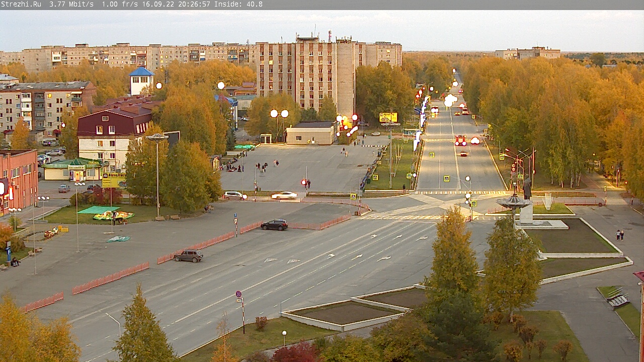644x362 pixels.
Task: Select the 3.77 Mbit/s bitrate readout
Action: (71, 4)
